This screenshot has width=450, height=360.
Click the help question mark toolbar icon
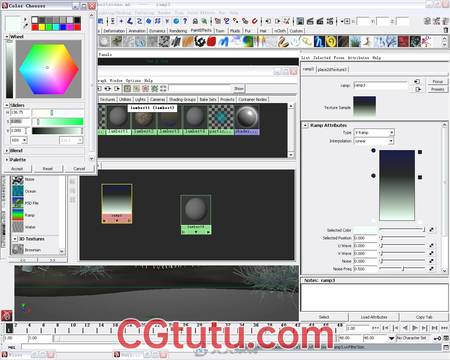pyautogui.click(x=185, y=21)
